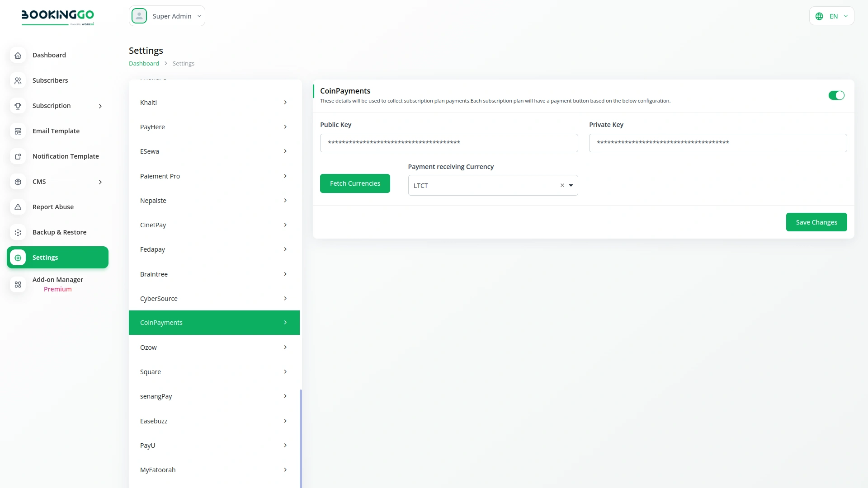Click the Backup & Restore icon
The width and height of the screenshot is (868, 488).
18,232
